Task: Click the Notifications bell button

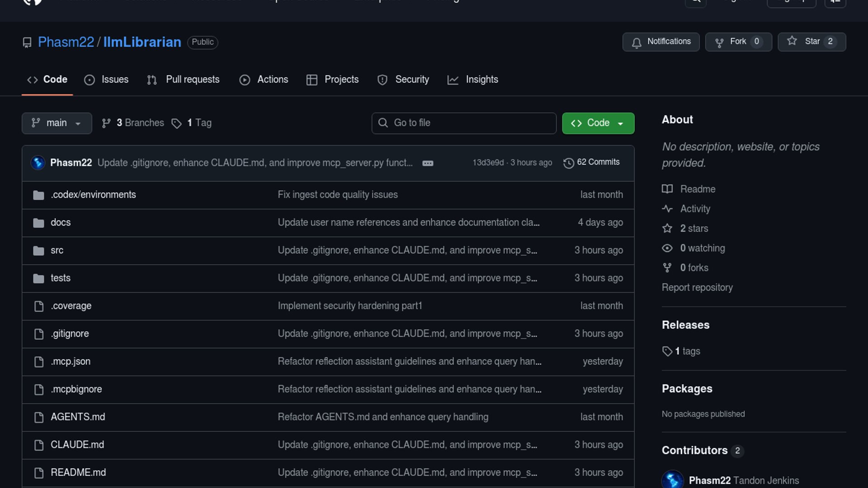Action: coord(660,42)
